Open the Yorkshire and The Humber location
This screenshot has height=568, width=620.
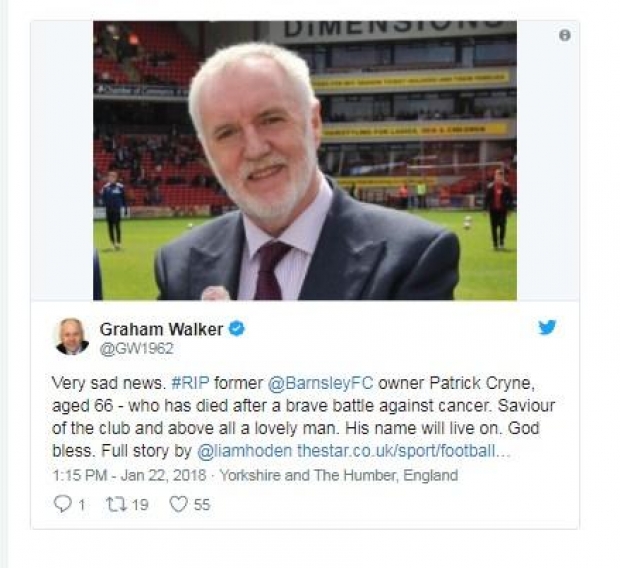[339, 475]
